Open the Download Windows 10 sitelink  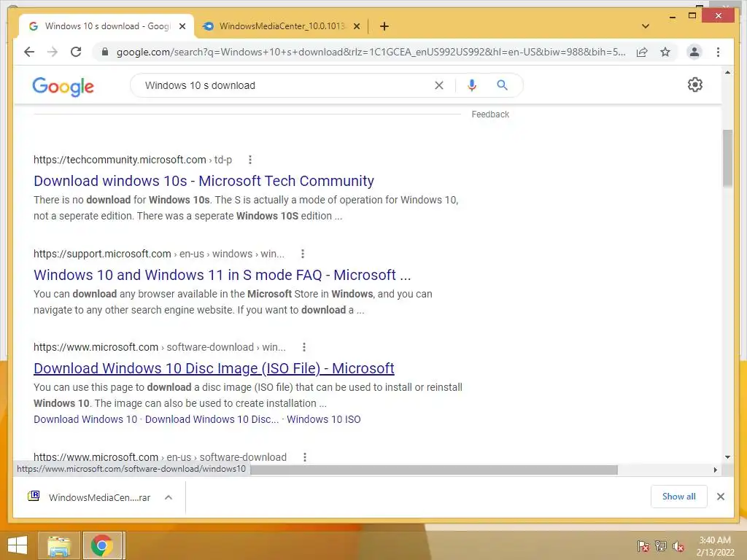pyautogui.click(x=85, y=419)
